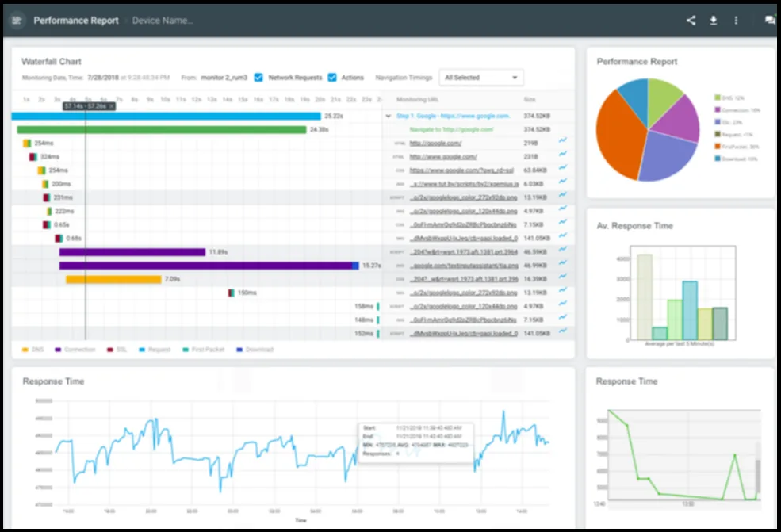Click the green 24.38s waterfall bar
The height and width of the screenshot is (532, 781).
(x=162, y=129)
